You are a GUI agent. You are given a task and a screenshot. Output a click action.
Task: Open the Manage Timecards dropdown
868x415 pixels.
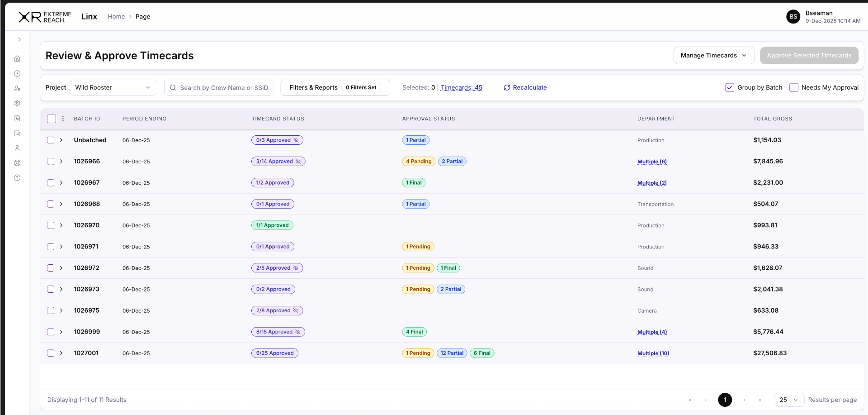(714, 55)
